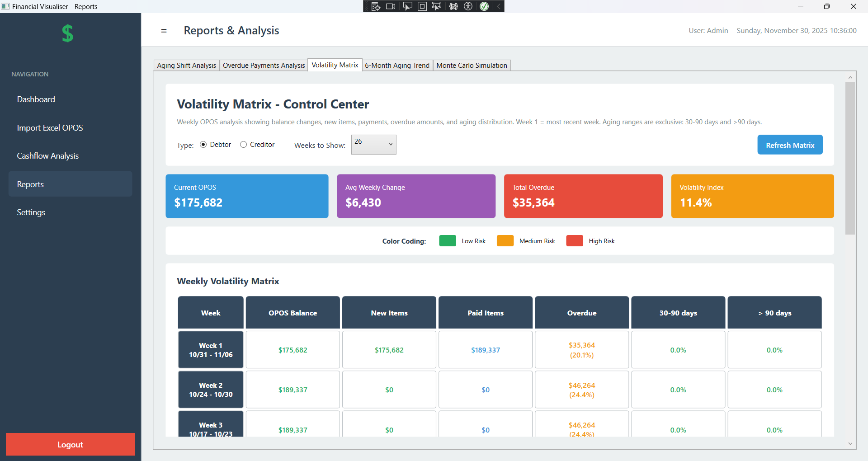This screenshot has height=461, width=868.
Task: Click the window capture square icon
Action: click(422, 6)
